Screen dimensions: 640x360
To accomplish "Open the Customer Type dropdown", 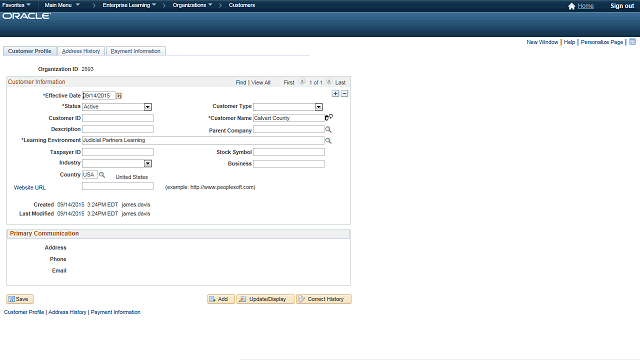I will point(319,107).
